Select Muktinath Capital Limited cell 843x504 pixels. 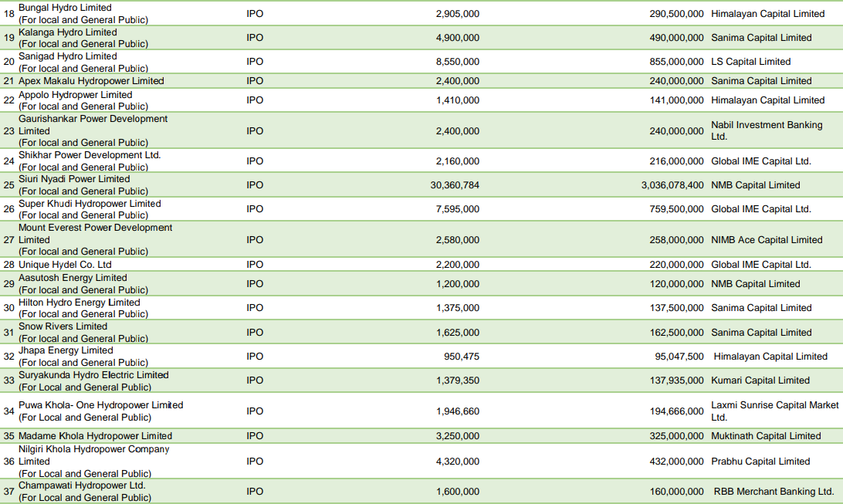point(766,436)
